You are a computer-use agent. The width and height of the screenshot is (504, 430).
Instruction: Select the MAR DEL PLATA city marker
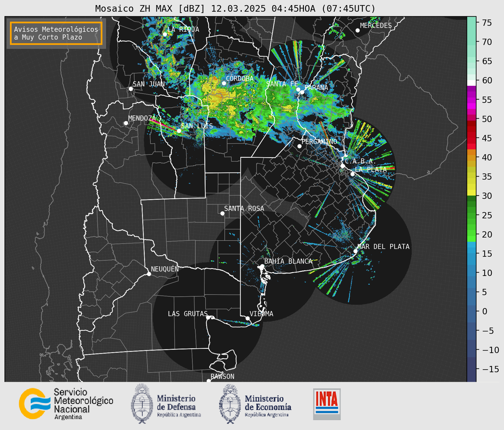[x=355, y=251]
